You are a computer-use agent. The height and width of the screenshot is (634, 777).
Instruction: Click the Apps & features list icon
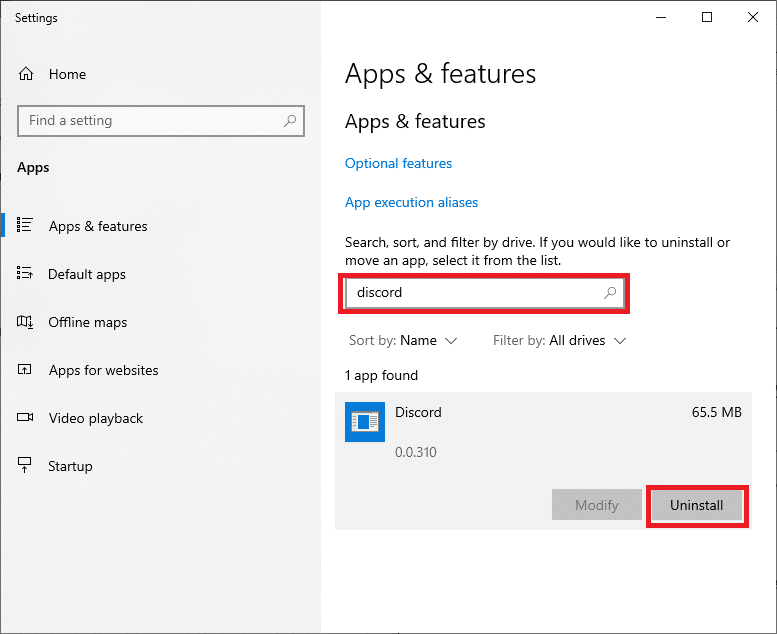pyautogui.click(x=26, y=226)
